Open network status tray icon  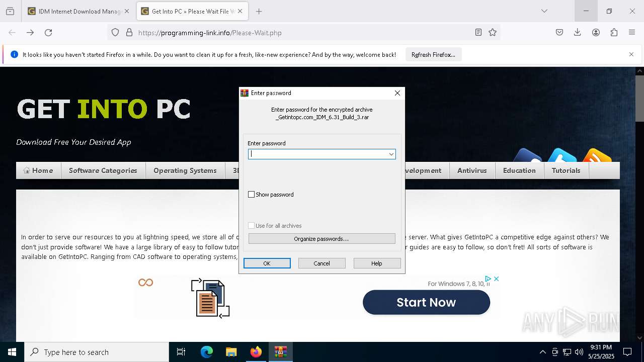point(567,352)
